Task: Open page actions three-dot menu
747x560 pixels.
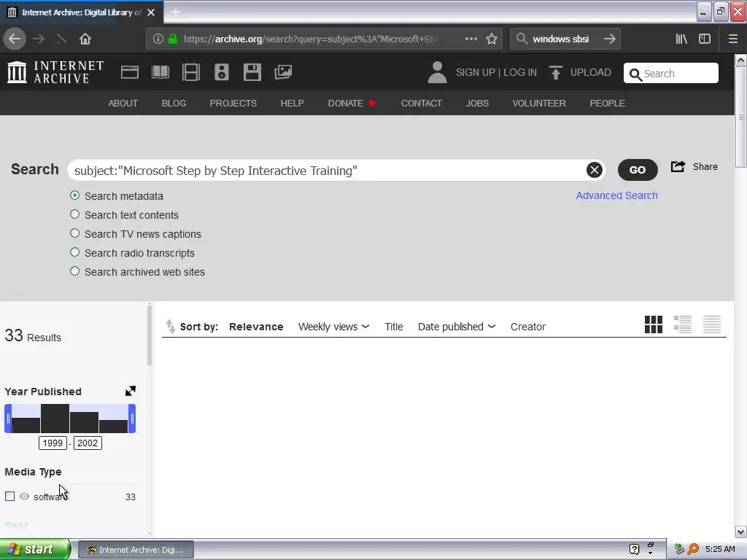Action: click(471, 39)
